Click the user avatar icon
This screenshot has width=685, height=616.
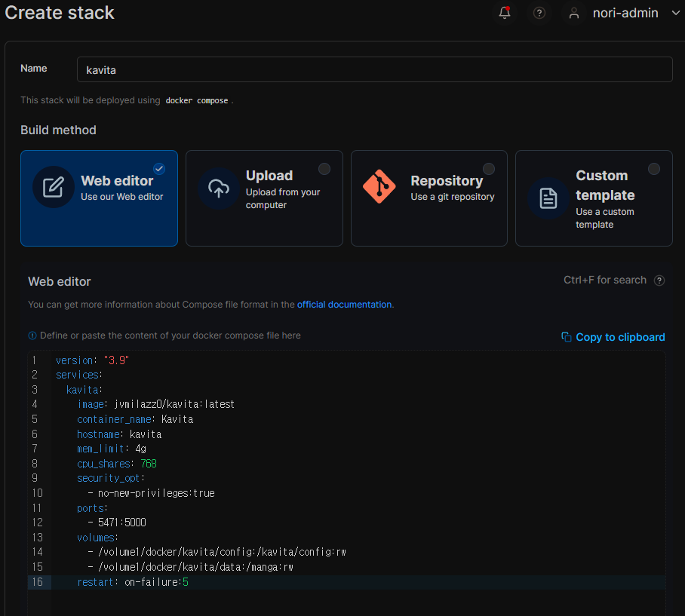575,13
